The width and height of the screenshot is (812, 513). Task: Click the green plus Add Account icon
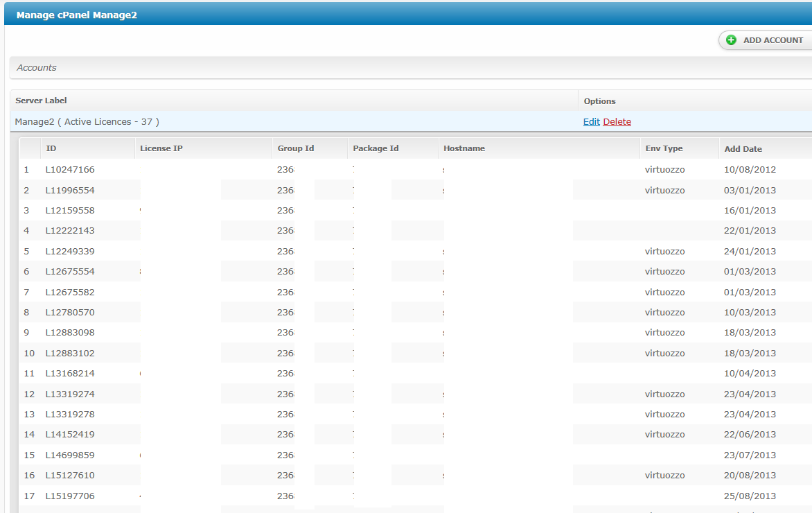[731, 40]
